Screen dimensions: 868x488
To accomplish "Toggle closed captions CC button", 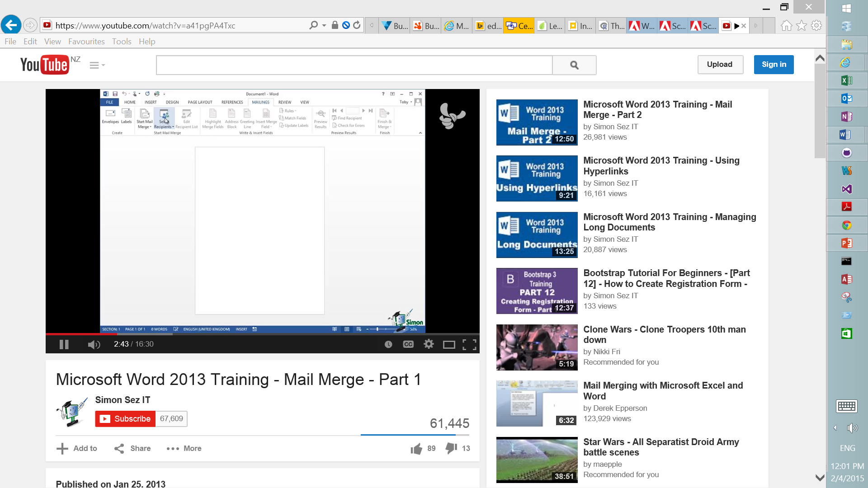I will click(x=408, y=344).
